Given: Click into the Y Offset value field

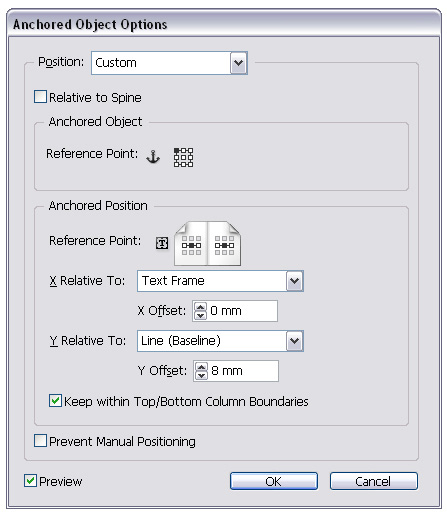Looking at the screenshot, I should 243,371.
